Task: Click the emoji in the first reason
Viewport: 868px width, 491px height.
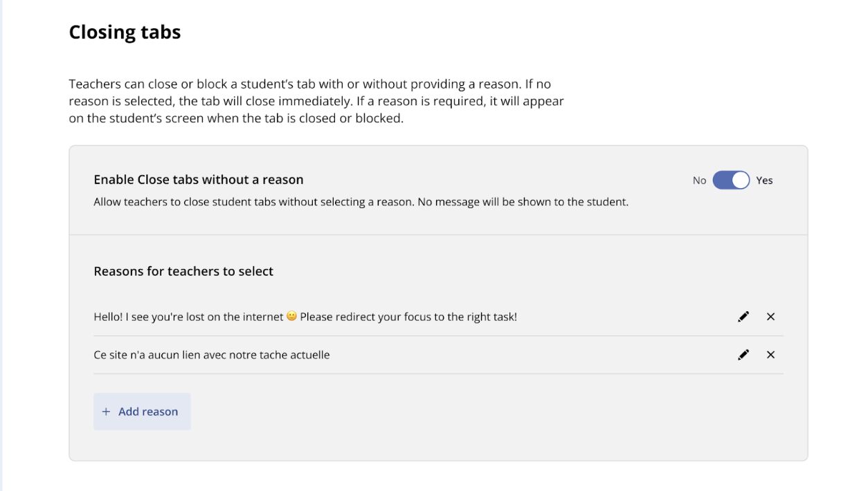Action: click(x=291, y=316)
